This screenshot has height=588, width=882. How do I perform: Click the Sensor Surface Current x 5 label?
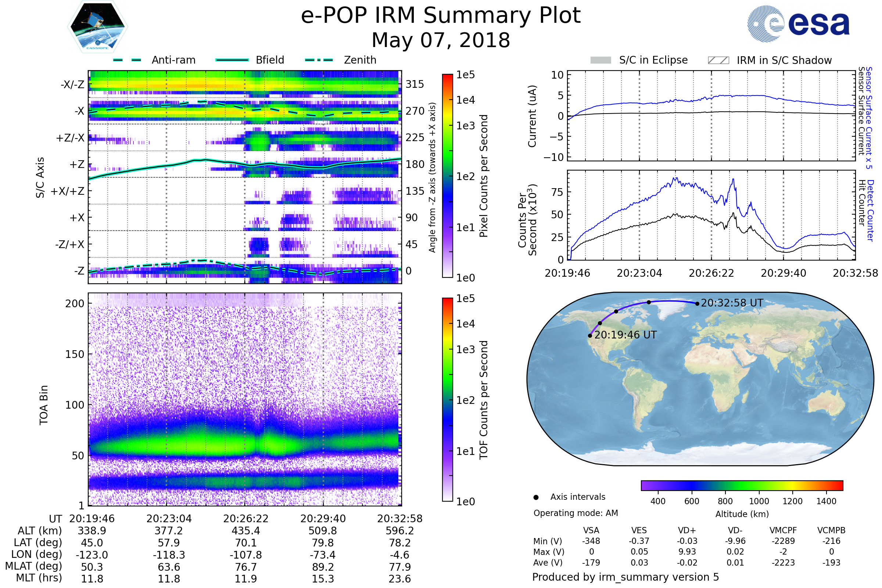pos(869,118)
